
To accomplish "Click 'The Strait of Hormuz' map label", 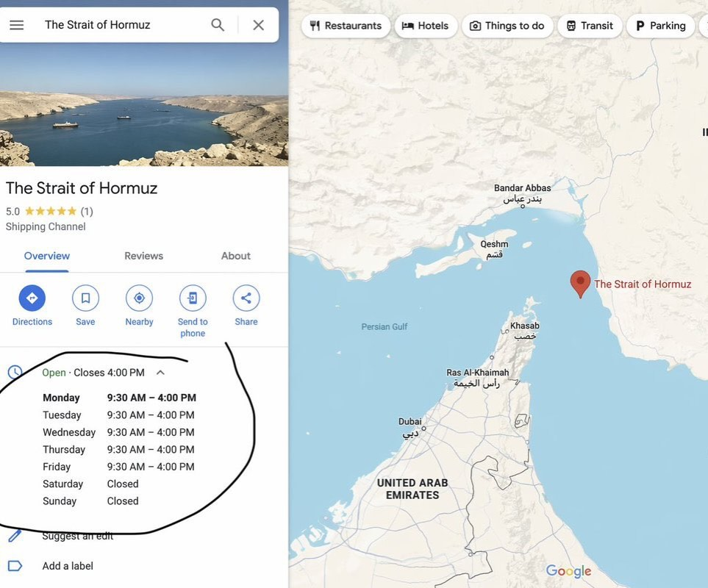I will tap(643, 284).
